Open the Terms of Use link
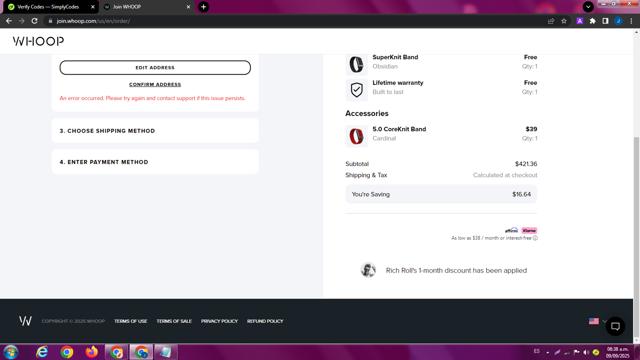The height and width of the screenshot is (360, 640). [131, 321]
